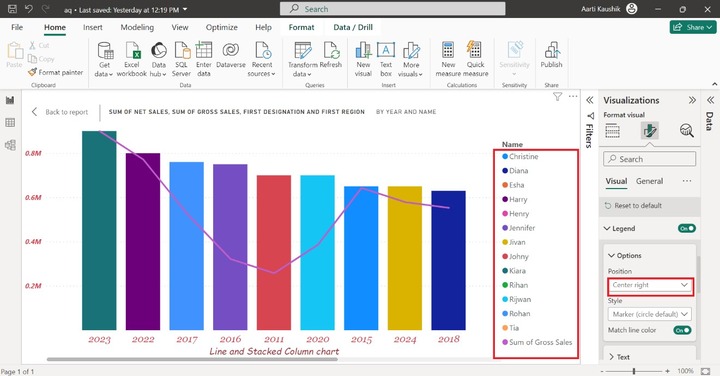Collapse the Options section
Image resolution: width=720 pixels, height=376 pixels.
click(612, 255)
